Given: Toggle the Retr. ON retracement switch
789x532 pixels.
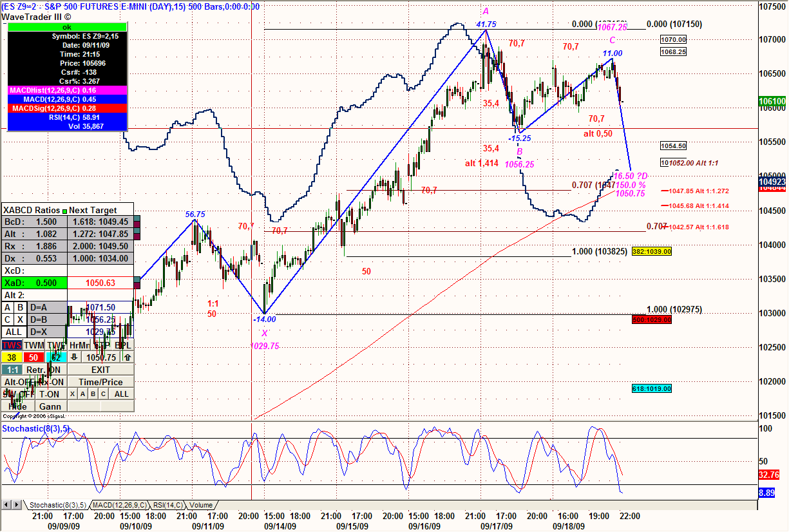Looking at the screenshot, I should tap(44, 370).
